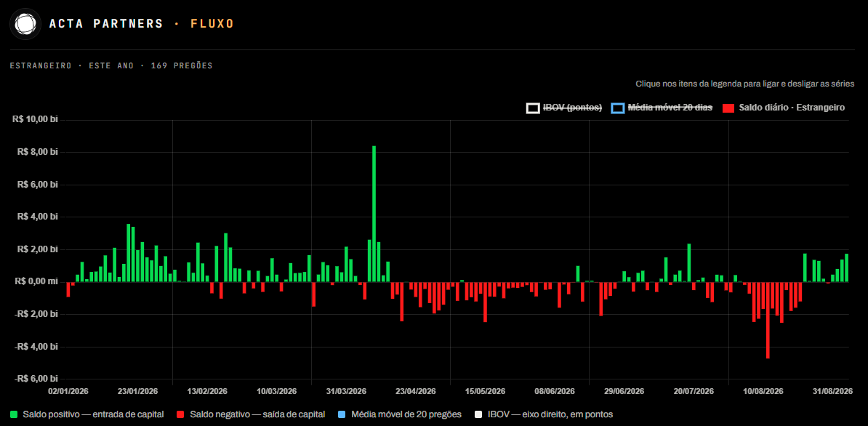Click the 'R$ 6,00 bi' axis label
This screenshot has width=868, height=426.
tap(37, 184)
